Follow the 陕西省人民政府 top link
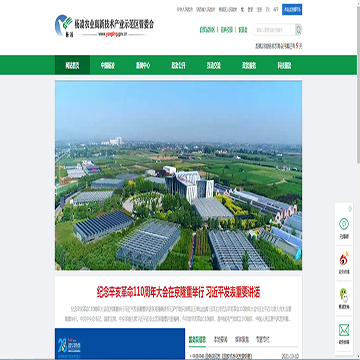Image resolution: width=360 pixels, height=360 pixels. (206, 10)
